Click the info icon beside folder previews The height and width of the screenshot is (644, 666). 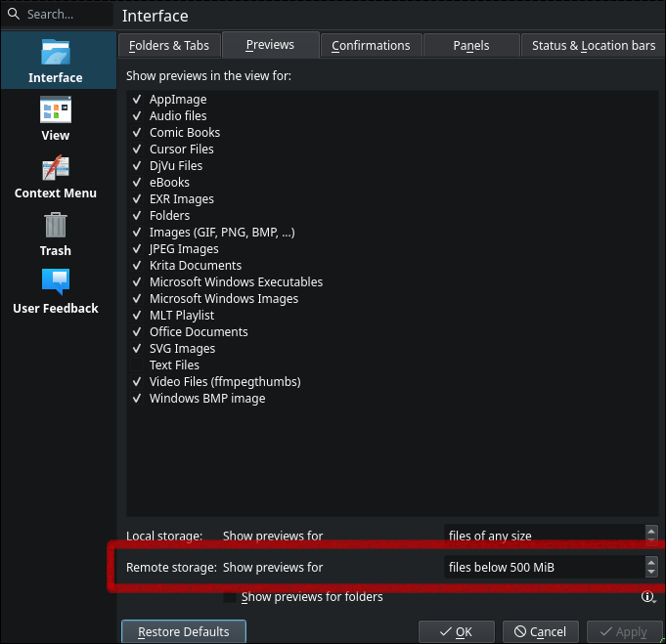[x=647, y=597]
